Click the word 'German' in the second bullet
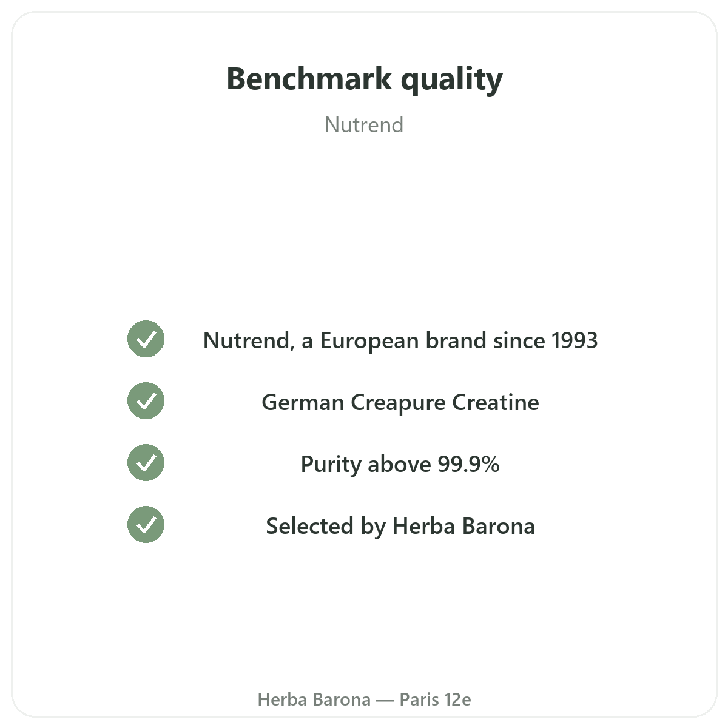Viewport: 728px width, 728px height. tap(303, 403)
